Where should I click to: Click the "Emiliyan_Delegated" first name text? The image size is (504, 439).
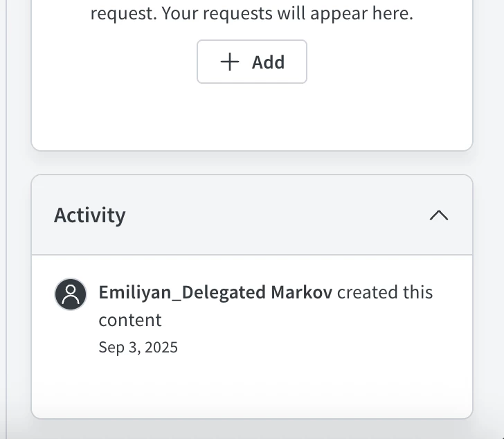point(182,292)
